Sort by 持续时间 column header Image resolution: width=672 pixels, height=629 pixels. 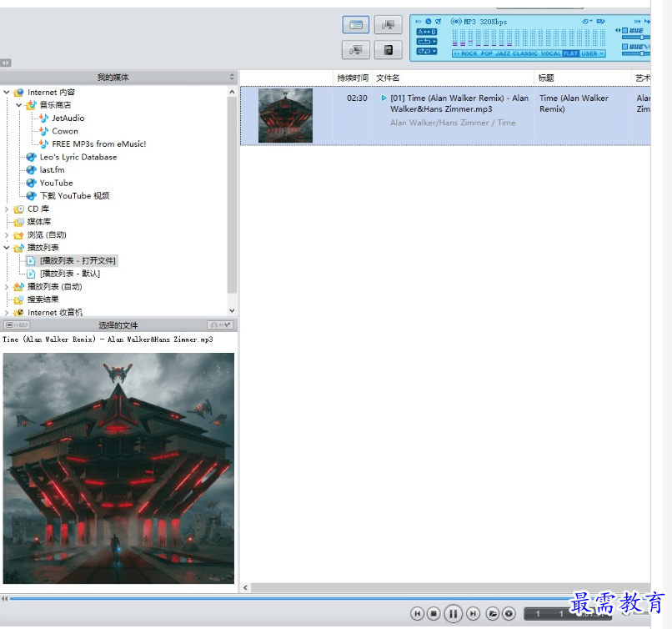coord(353,78)
